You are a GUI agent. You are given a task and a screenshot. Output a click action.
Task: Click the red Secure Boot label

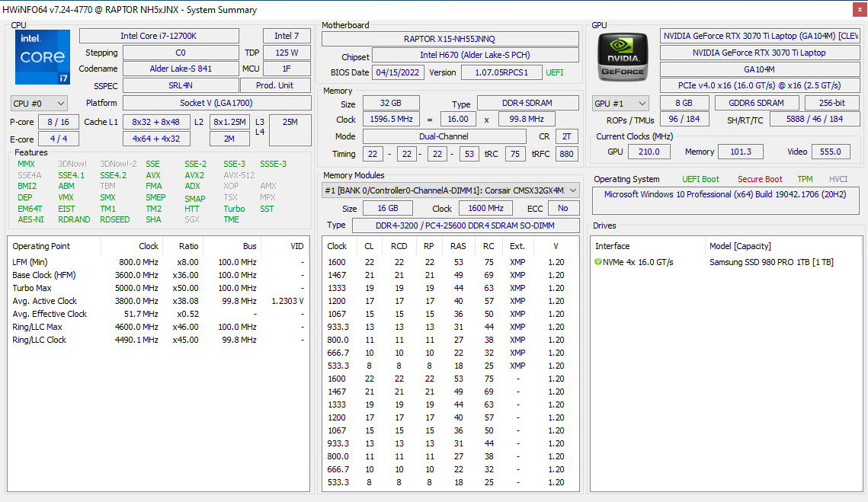click(760, 179)
